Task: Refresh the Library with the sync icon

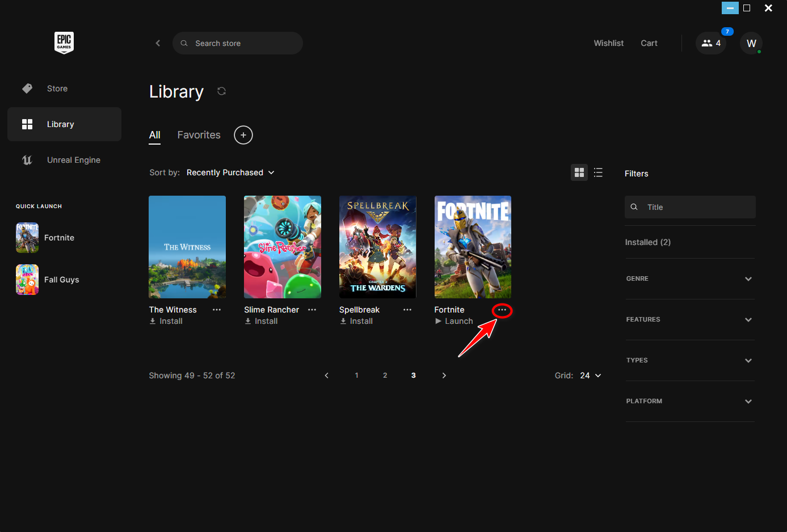Action: 221,91
